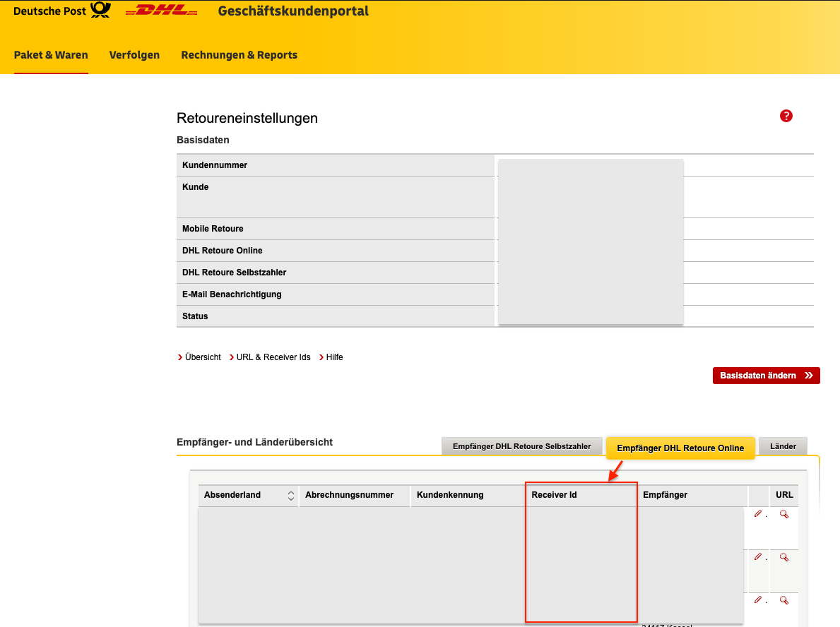
Task: Click the Basisdaten ändern button
Action: [766, 375]
